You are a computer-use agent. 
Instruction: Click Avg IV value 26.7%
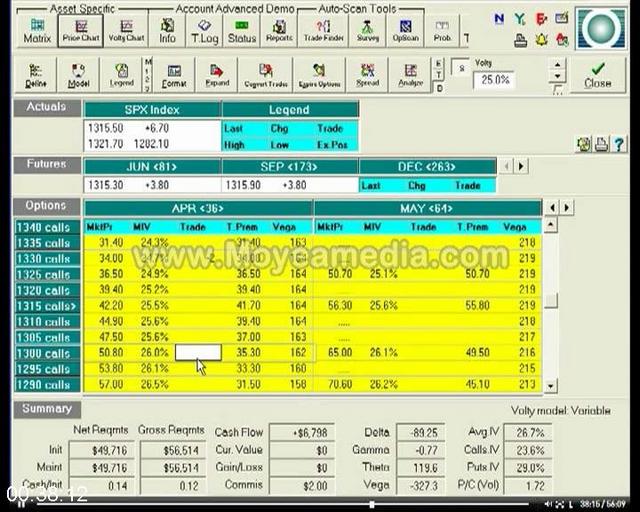point(528,433)
